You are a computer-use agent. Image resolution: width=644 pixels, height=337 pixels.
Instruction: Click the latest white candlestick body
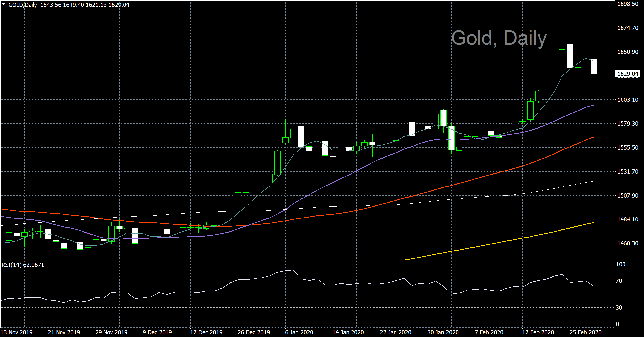(594, 66)
